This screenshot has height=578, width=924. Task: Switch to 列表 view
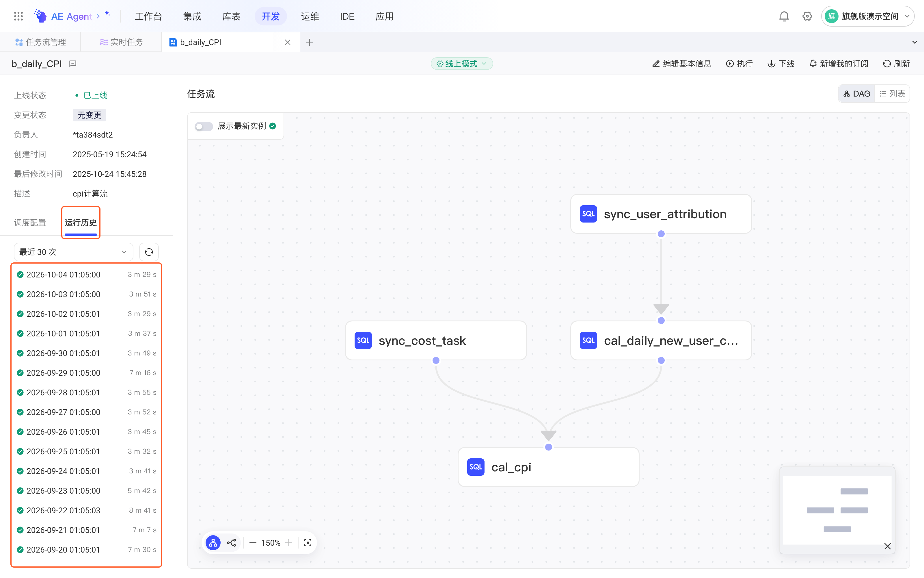pyautogui.click(x=892, y=94)
